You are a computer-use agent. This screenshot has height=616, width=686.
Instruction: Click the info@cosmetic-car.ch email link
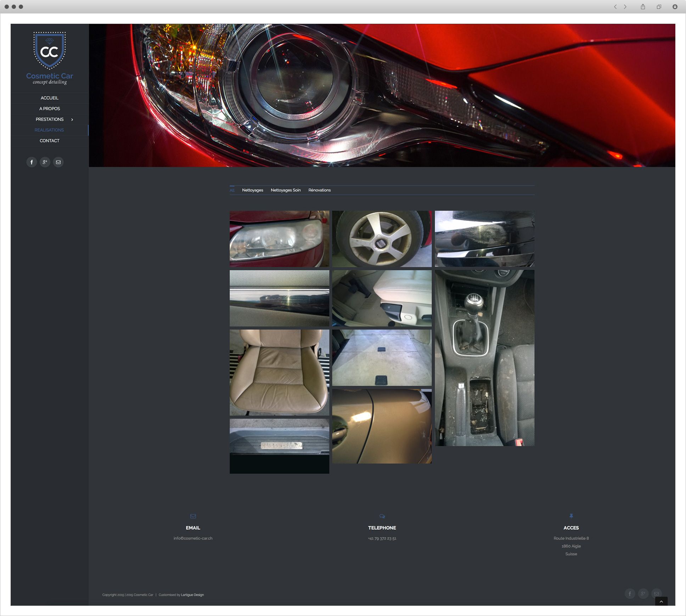pos(193,538)
